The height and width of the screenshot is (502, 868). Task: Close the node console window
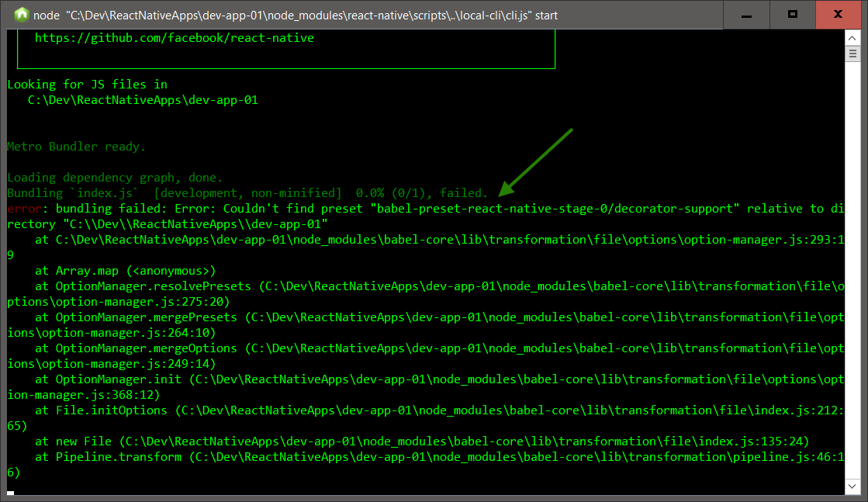838,15
